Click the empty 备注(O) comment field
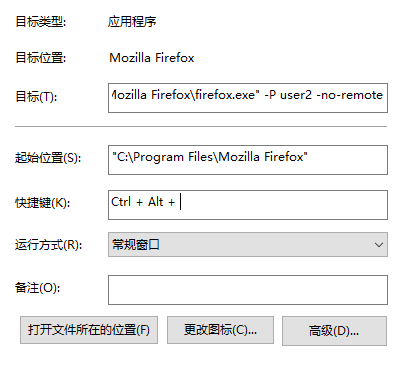The width and height of the screenshot is (400, 369). point(248,290)
